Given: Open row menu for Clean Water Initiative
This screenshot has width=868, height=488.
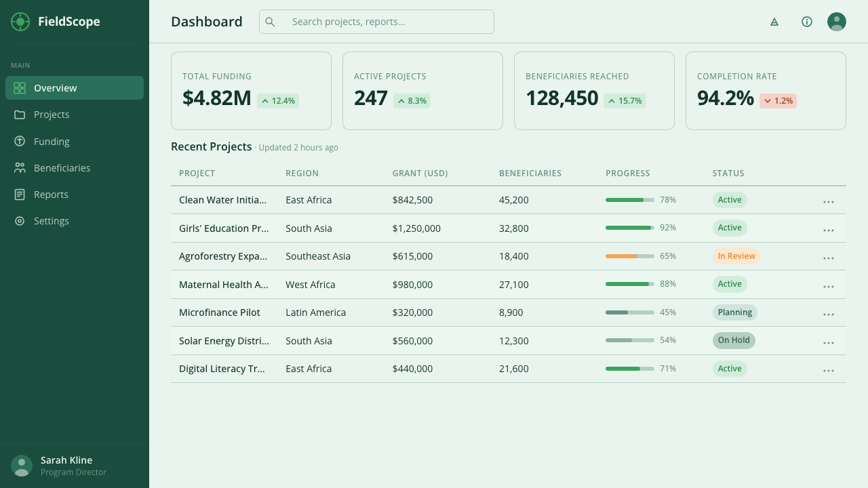Looking at the screenshot, I should pyautogui.click(x=829, y=202).
